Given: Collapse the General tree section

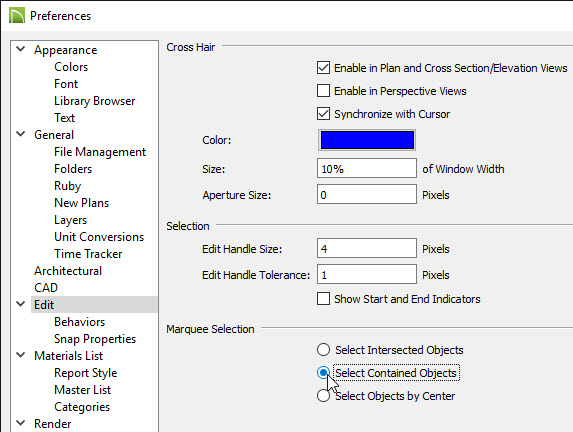Looking at the screenshot, I should pos(21,134).
